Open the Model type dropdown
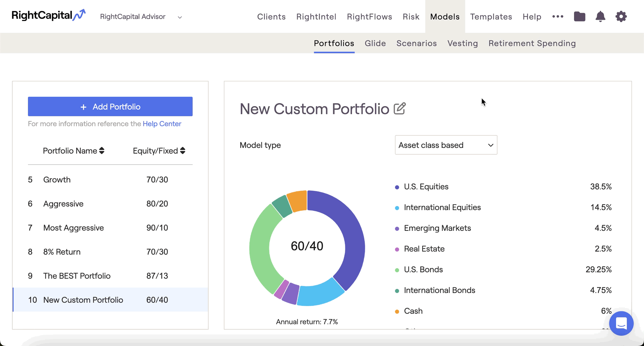Viewport: 644px width, 346px height. tap(446, 145)
